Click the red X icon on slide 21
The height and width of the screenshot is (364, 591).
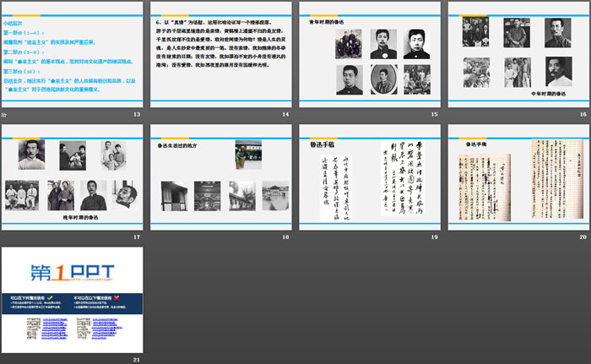pos(116,297)
